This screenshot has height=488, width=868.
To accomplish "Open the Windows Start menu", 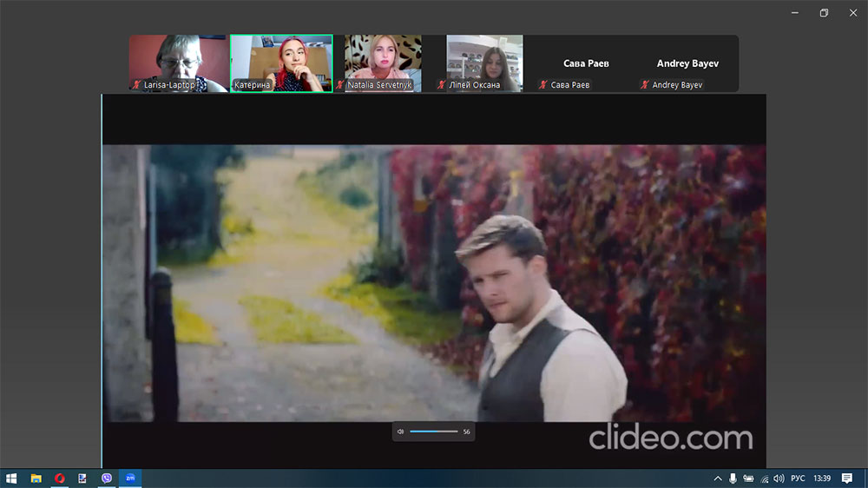I will click(x=11, y=478).
